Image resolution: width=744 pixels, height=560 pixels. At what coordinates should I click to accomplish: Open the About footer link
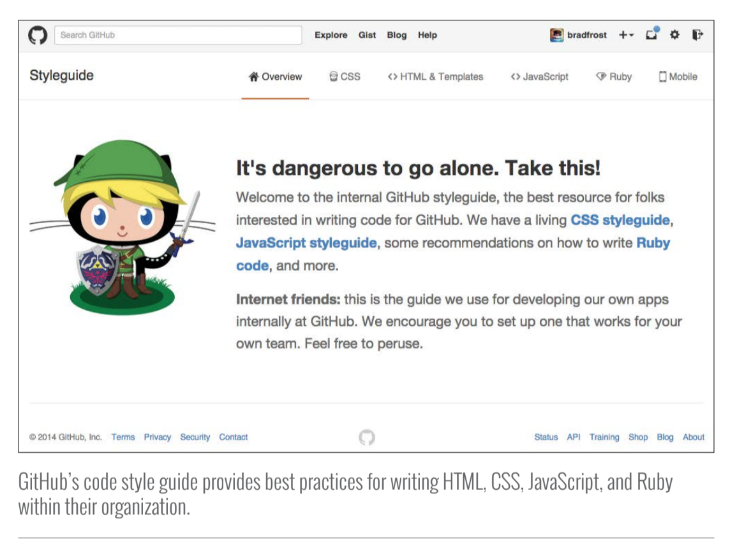[693, 437]
